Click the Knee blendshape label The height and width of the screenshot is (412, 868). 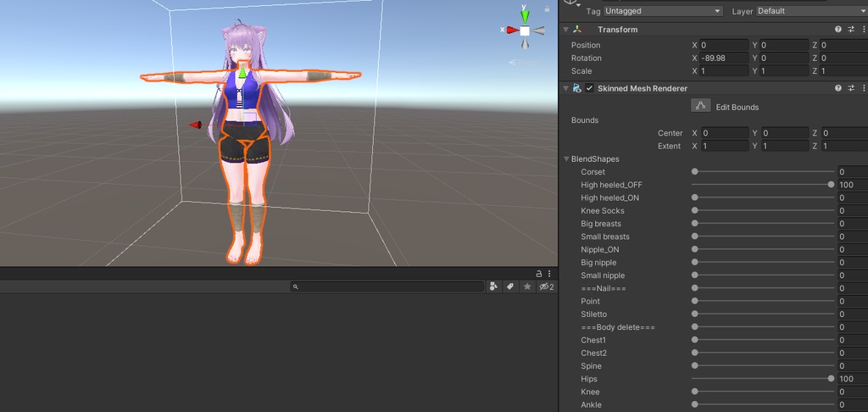coord(590,392)
